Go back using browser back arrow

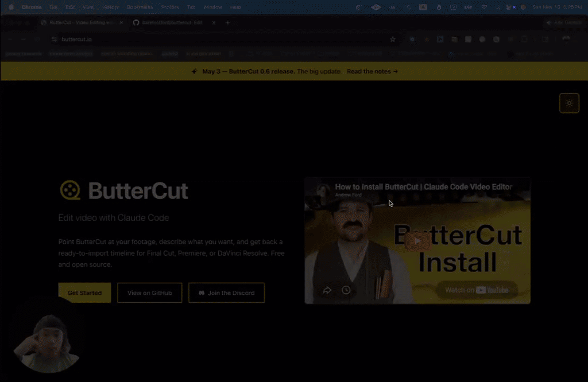pyautogui.click(x=10, y=40)
